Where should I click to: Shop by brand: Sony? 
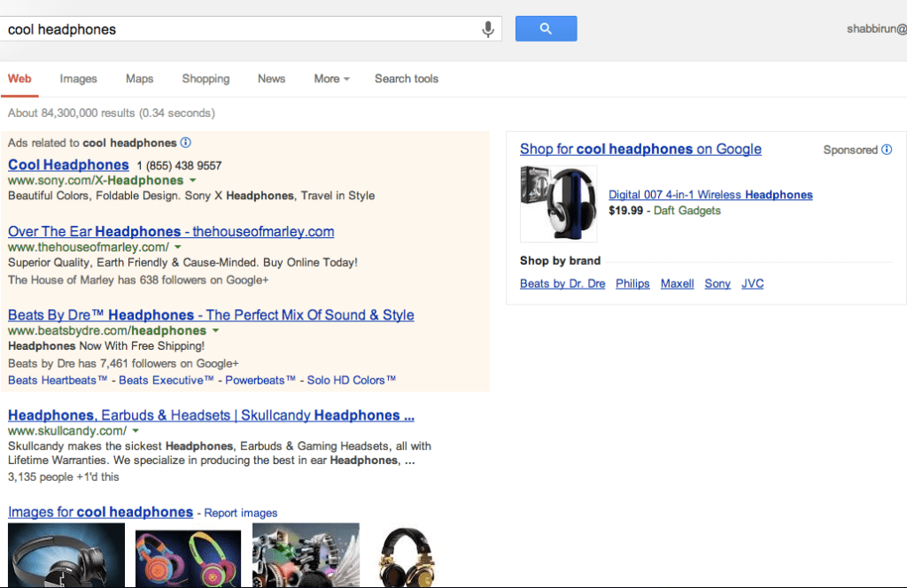tap(717, 284)
